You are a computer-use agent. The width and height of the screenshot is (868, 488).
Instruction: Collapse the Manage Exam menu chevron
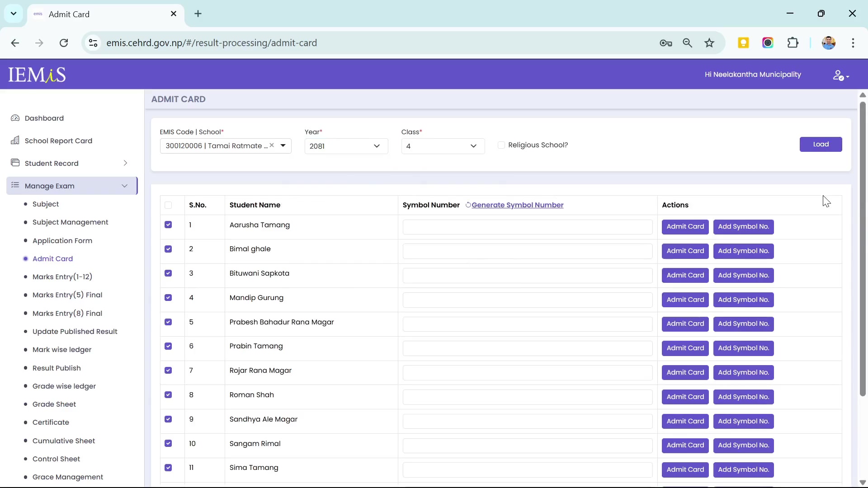click(124, 186)
